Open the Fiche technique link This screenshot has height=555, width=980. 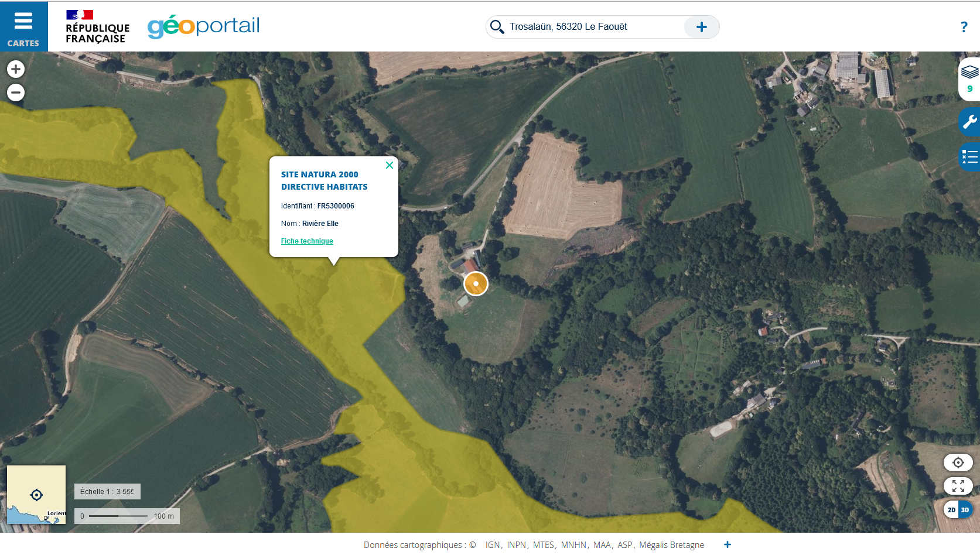point(307,241)
